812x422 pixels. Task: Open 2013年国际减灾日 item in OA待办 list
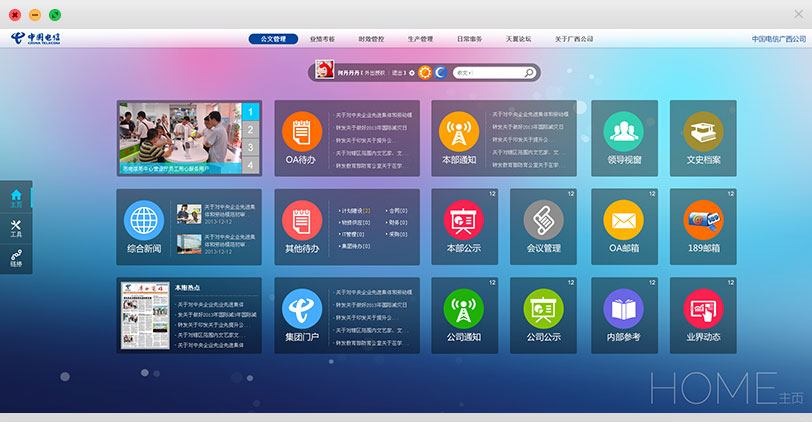click(371, 127)
